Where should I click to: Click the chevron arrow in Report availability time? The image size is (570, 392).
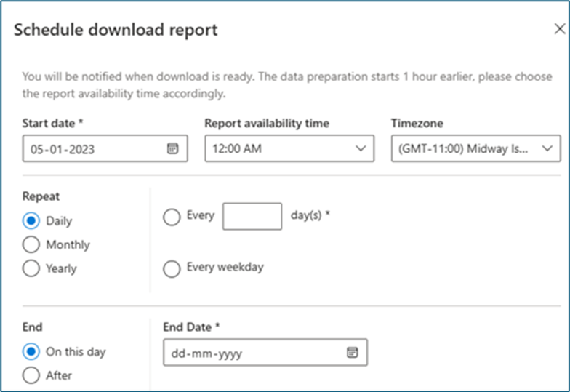pyautogui.click(x=360, y=148)
